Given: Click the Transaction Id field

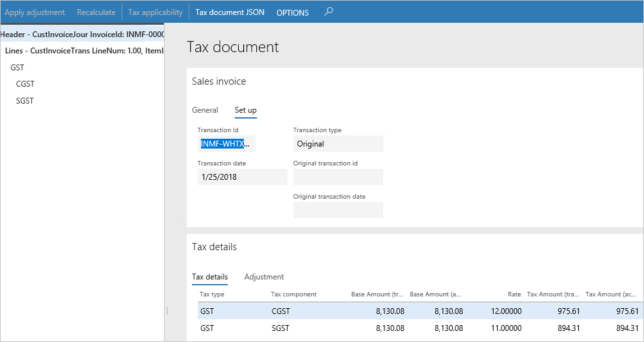Looking at the screenshot, I should tap(226, 144).
